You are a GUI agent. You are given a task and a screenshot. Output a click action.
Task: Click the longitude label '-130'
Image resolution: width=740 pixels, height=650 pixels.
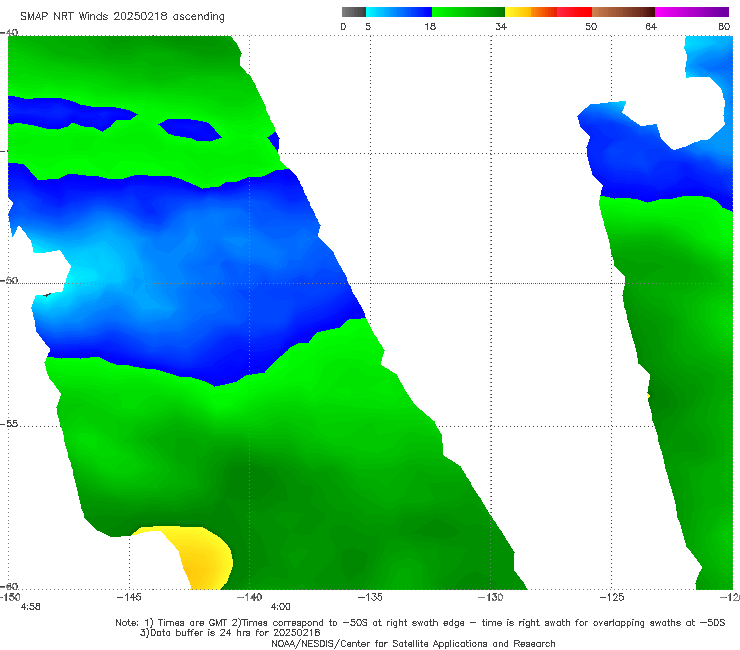point(491,597)
